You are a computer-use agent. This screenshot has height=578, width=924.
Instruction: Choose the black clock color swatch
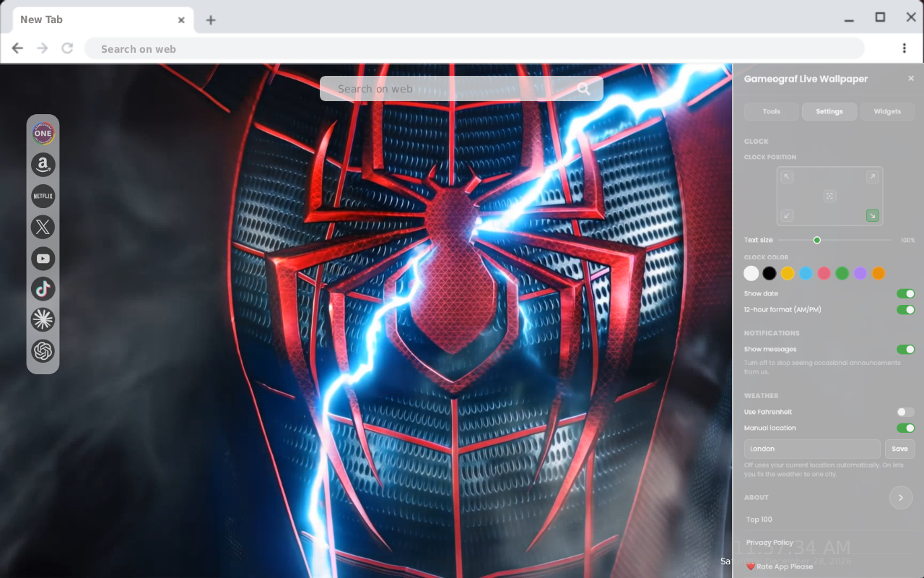pyautogui.click(x=770, y=273)
